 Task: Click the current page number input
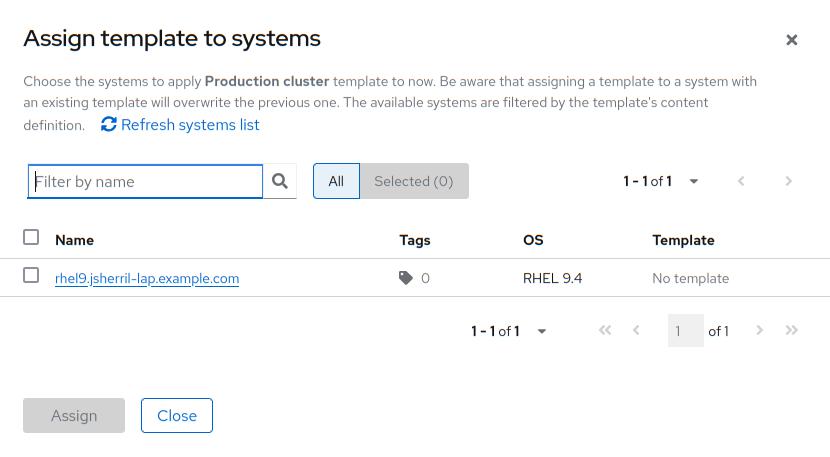[x=685, y=331]
